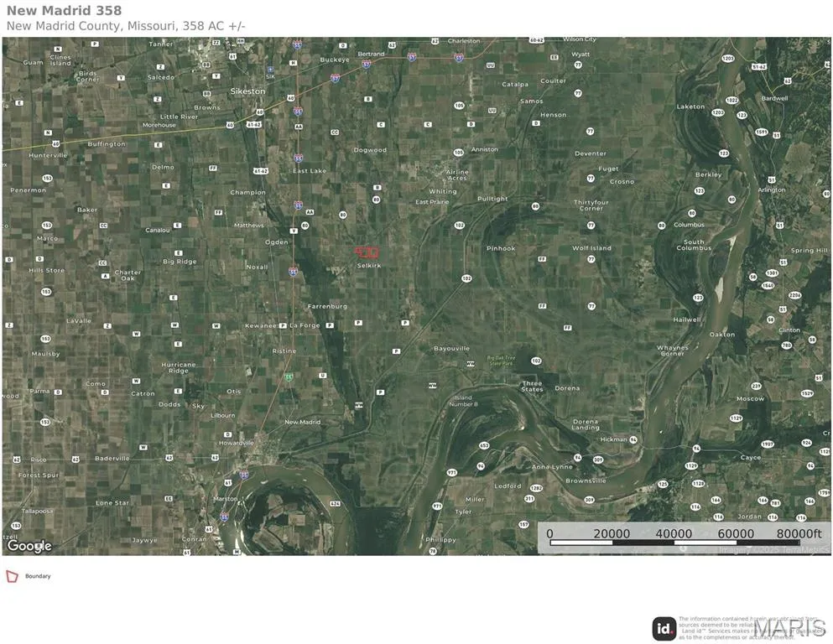Click the New Madrid town label on map

[x=302, y=422]
